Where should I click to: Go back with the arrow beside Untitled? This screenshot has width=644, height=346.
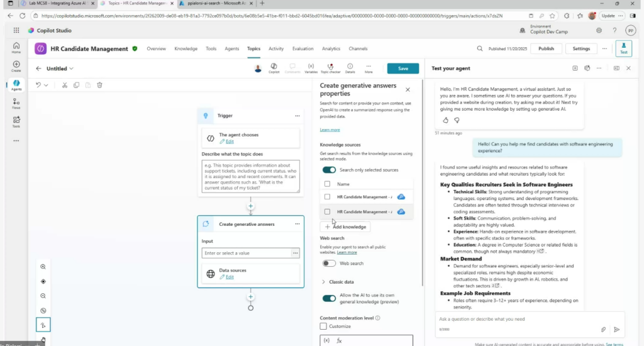pos(38,69)
